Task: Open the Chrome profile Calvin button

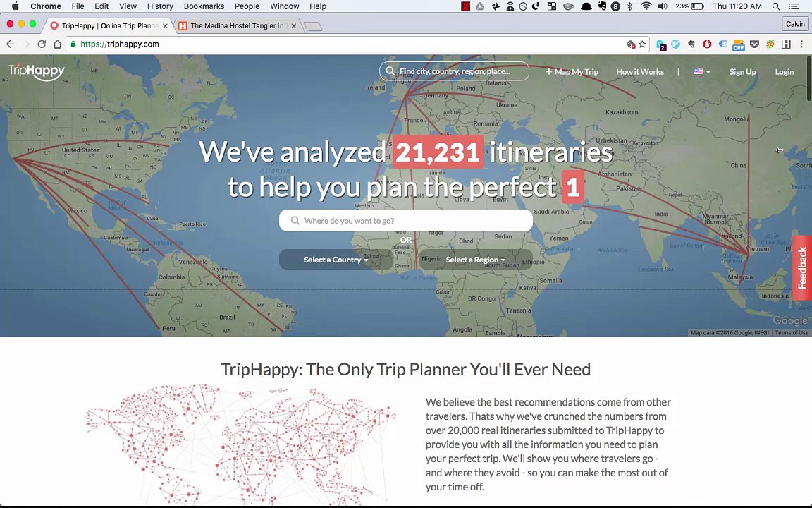Action: pos(795,24)
